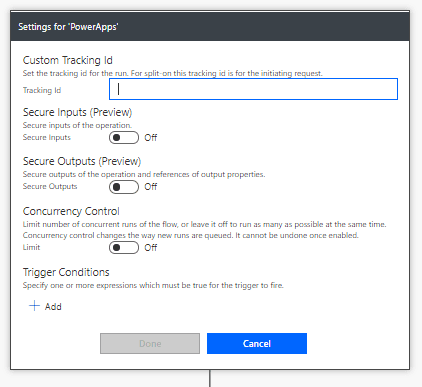422x387 pixels.
Task: Click the 'Limit' label text
Action: click(31, 247)
